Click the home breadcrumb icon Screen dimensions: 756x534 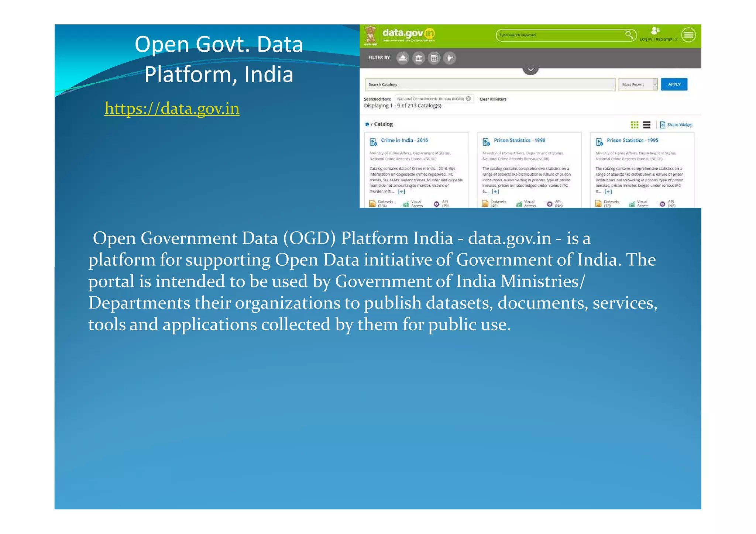coord(367,124)
